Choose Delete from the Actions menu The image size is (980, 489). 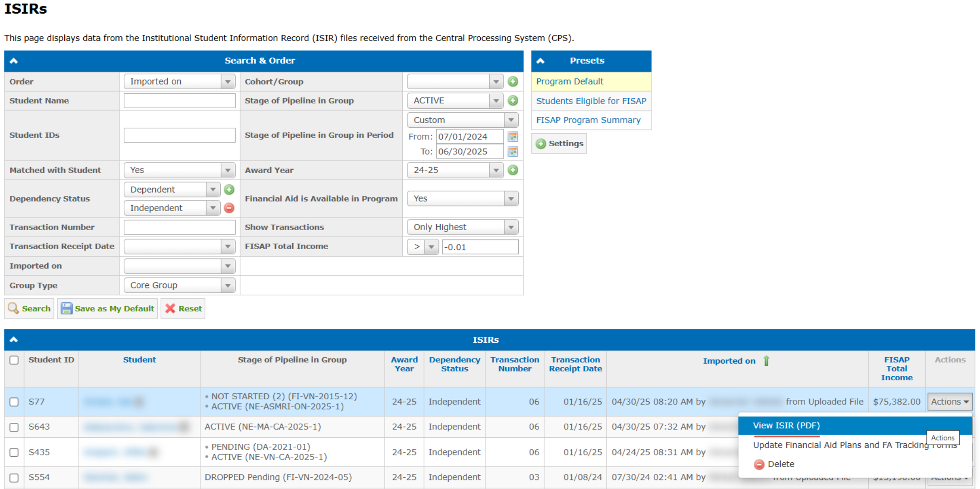tap(780, 464)
